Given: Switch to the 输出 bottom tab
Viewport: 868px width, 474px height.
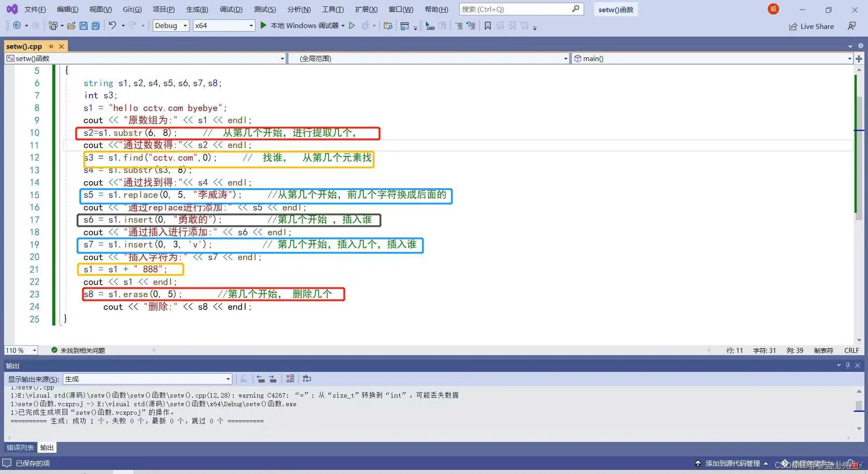Looking at the screenshot, I should (47, 447).
